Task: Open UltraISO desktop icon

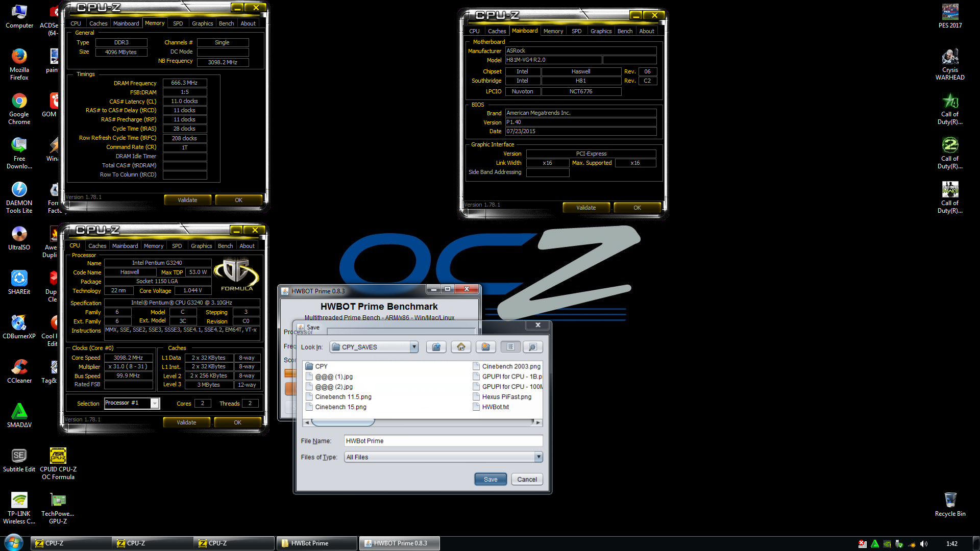Action: 19,238
